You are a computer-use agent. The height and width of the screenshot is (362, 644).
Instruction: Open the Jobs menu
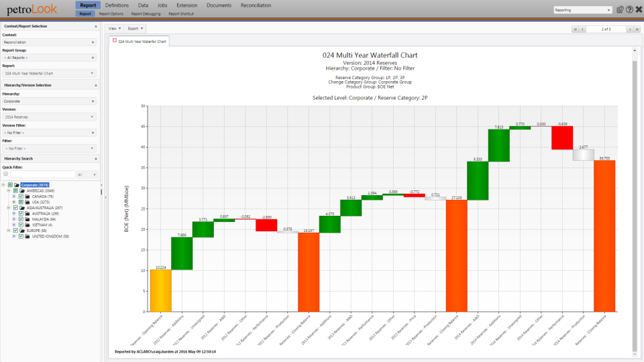coord(162,5)
